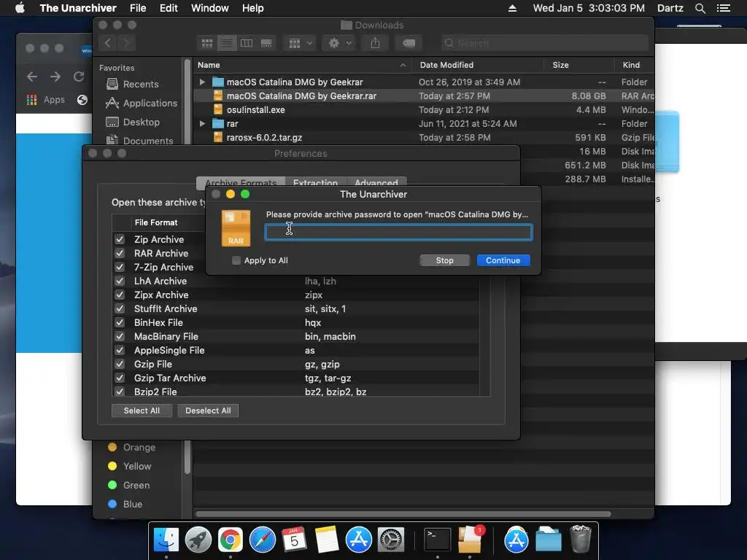Open the Edit menu
The width and height of the screenshot is (747, 560).
[169, 8]
